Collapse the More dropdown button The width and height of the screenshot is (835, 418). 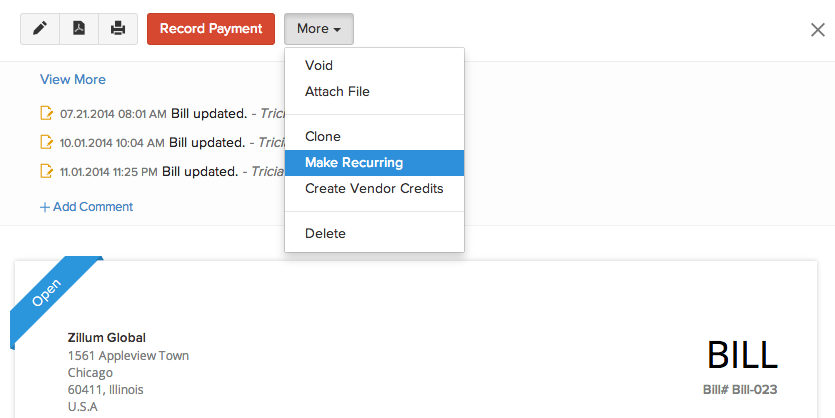(x=318, y=29)
